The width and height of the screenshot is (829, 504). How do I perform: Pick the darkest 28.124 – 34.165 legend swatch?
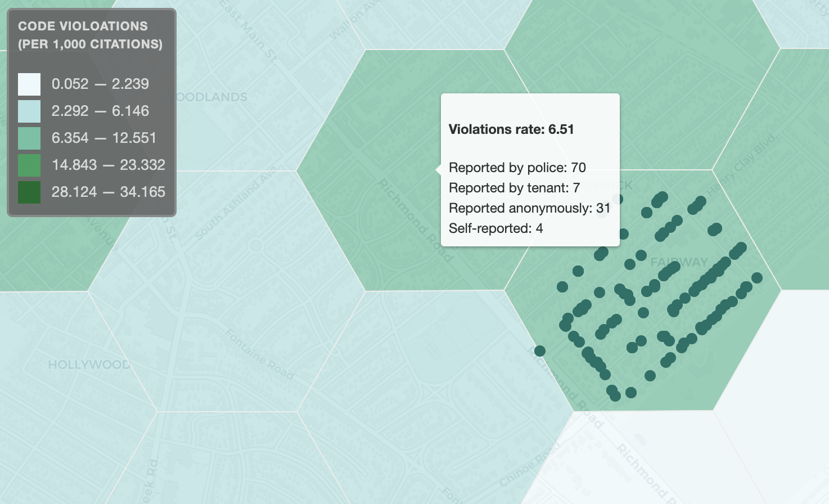coord(29,192)
